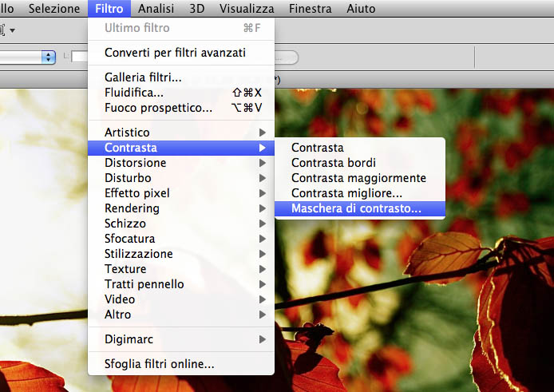Open the tool preset picker arrow
The width and height of the screenshot is (554, 392).
tap(12, 30)
